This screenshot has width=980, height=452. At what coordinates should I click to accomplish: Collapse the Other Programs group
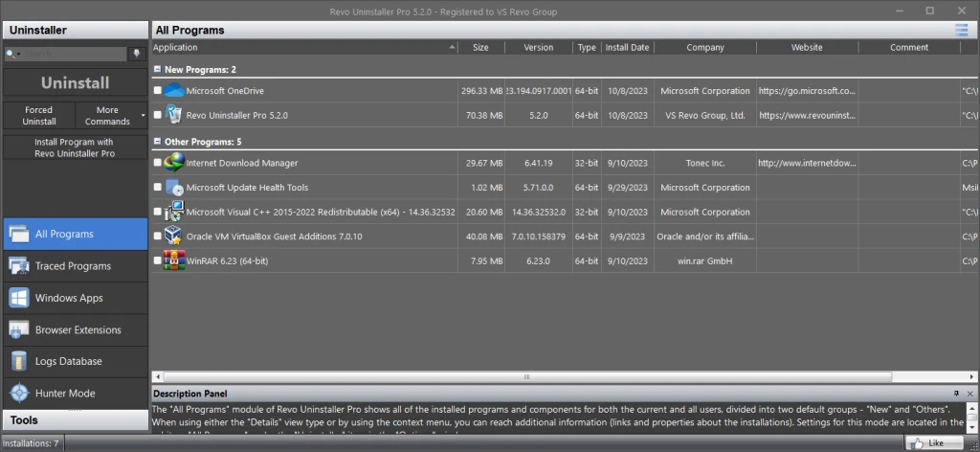tap(158, 142)
